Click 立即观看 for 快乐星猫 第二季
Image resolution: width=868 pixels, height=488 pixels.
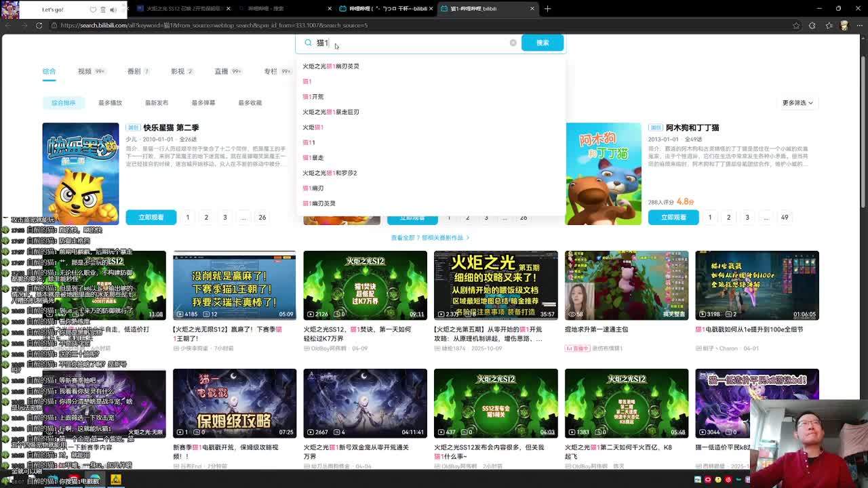(x=151, y=218)
